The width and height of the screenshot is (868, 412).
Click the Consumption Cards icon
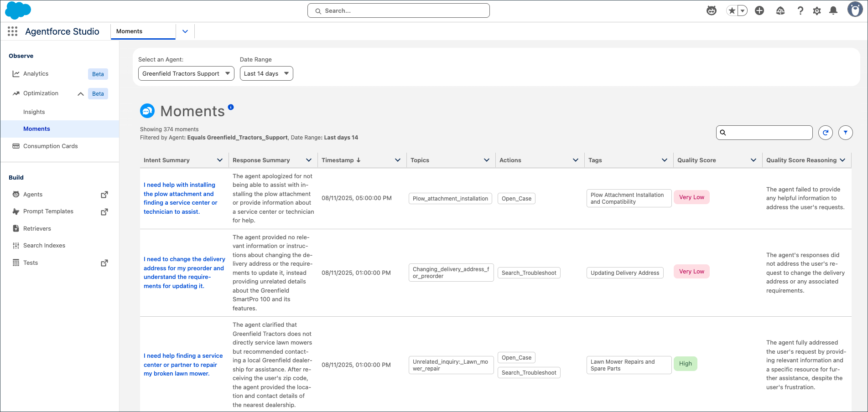(x=16, y=146)
